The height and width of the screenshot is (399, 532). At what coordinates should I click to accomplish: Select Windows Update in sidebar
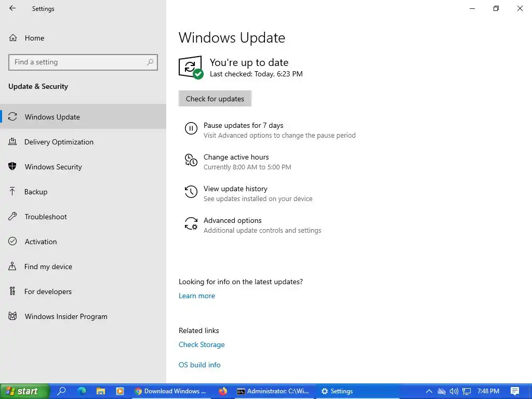[83, 117]
